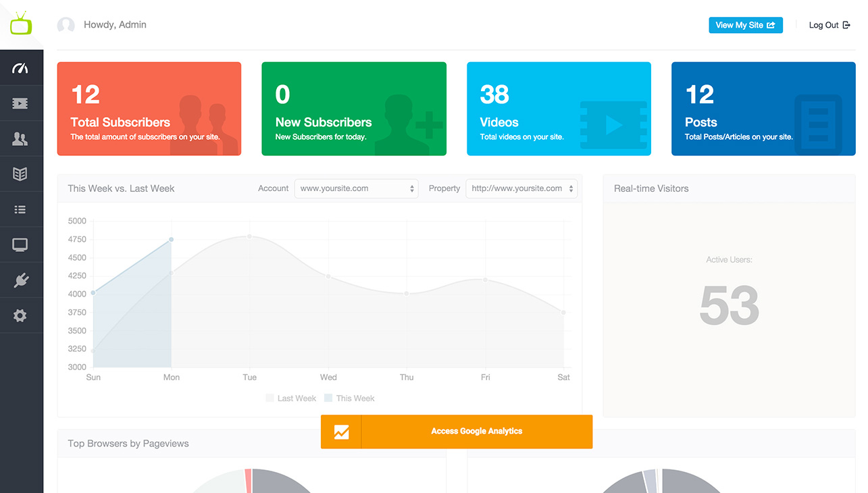868x493 pixels.
Task: Open the Total Subscribers card
Action: point(149,109)
